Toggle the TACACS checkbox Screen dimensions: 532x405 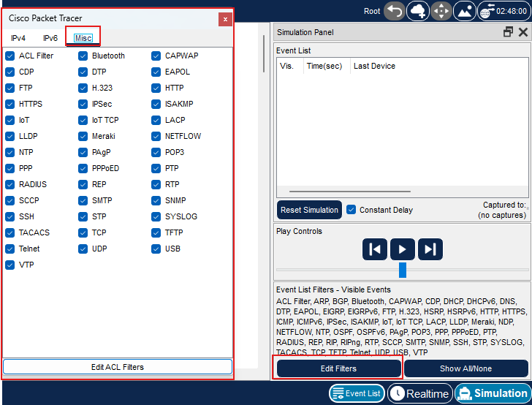[9, 232]
